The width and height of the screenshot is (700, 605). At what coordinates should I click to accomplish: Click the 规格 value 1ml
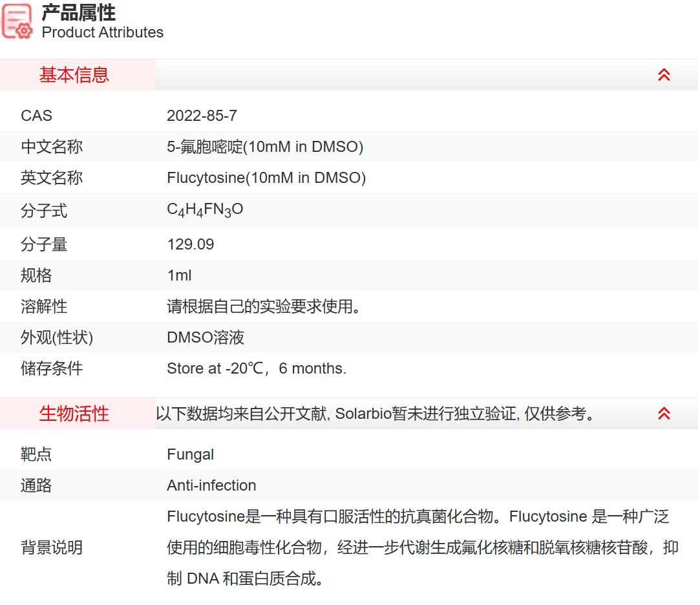coord(178,275)
